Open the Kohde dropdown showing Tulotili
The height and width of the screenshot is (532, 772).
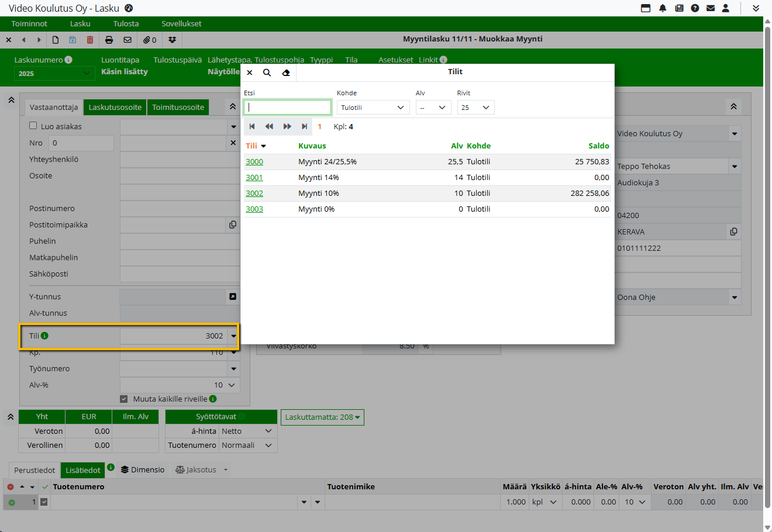pyautogui.click(x=373, y=108)
